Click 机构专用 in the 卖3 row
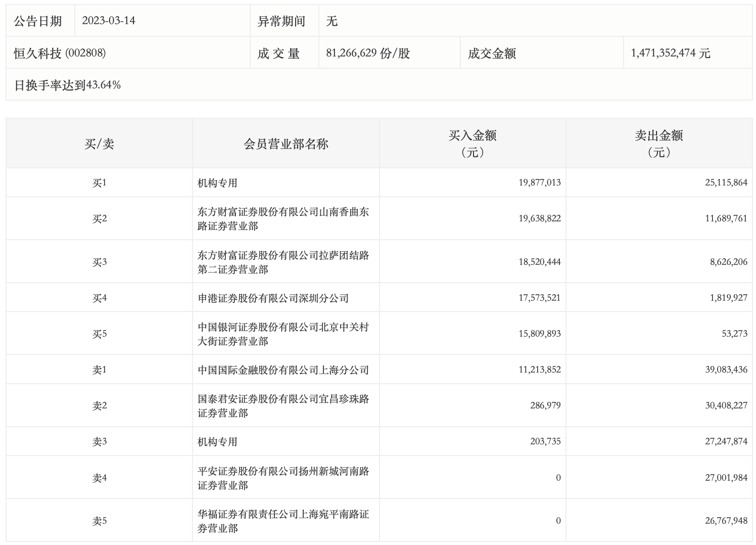756x545 pixels. click(217, 442)
